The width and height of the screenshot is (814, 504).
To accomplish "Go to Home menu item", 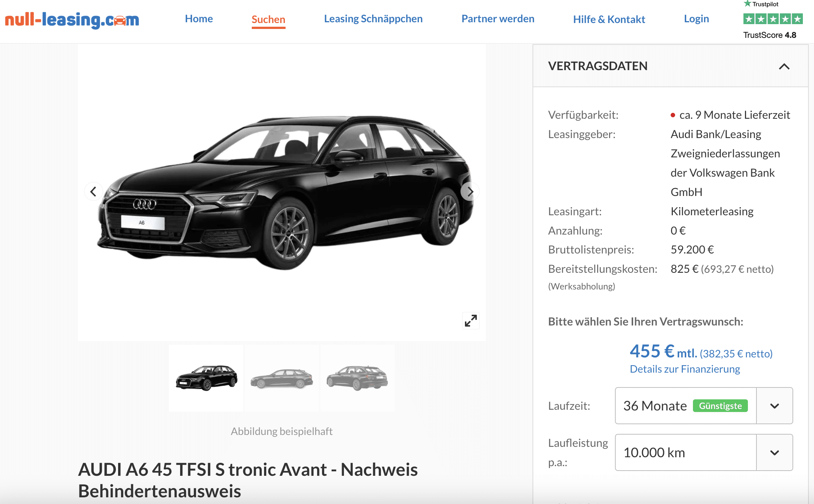I will click(199, 19).
